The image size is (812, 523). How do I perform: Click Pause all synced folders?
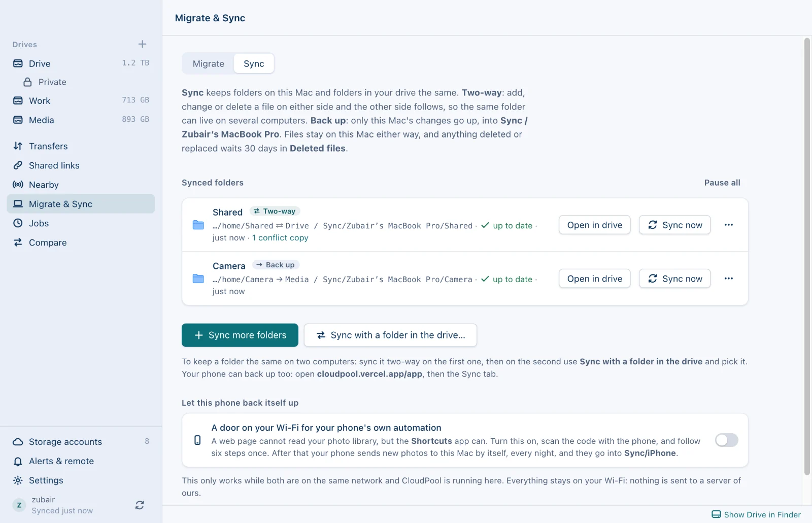(722, 183)
